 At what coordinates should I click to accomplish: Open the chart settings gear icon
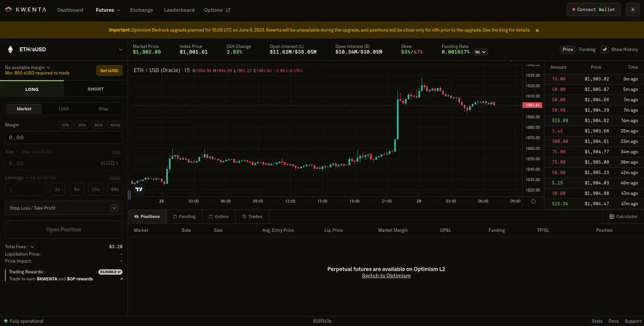point(533,202)
